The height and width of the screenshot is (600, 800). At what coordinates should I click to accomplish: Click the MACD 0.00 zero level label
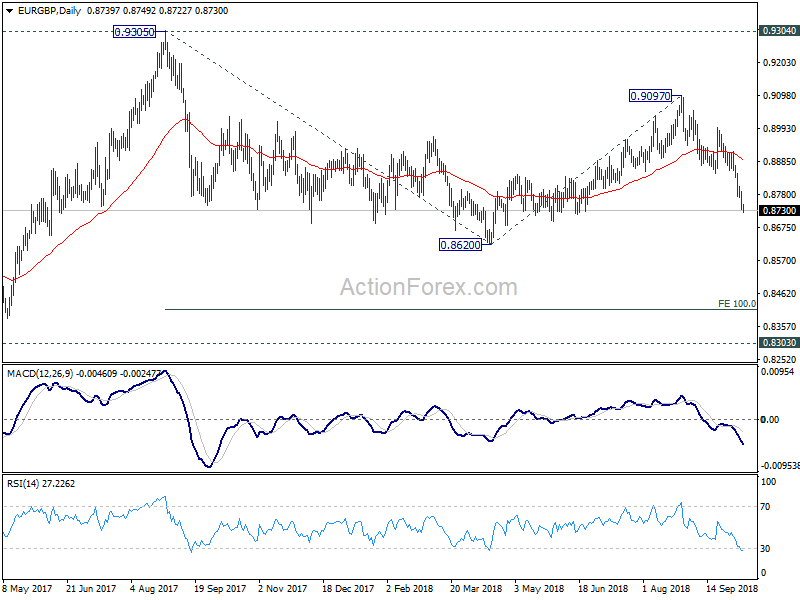tap(770, 419)
